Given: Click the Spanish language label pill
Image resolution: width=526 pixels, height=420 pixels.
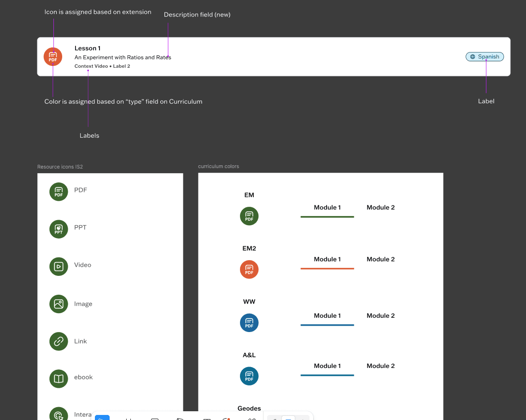Looking at the screenshot, I should tap(485, 57).
